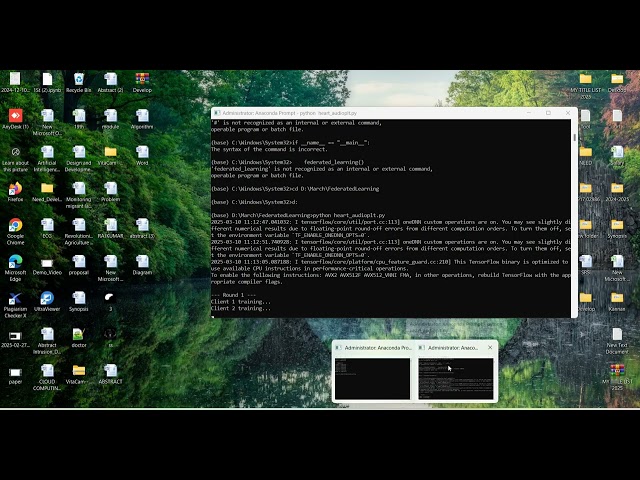Switch to 'Administrator: Anaco...' preview thumbnail

pyautogui.click(x=456, y=378)
